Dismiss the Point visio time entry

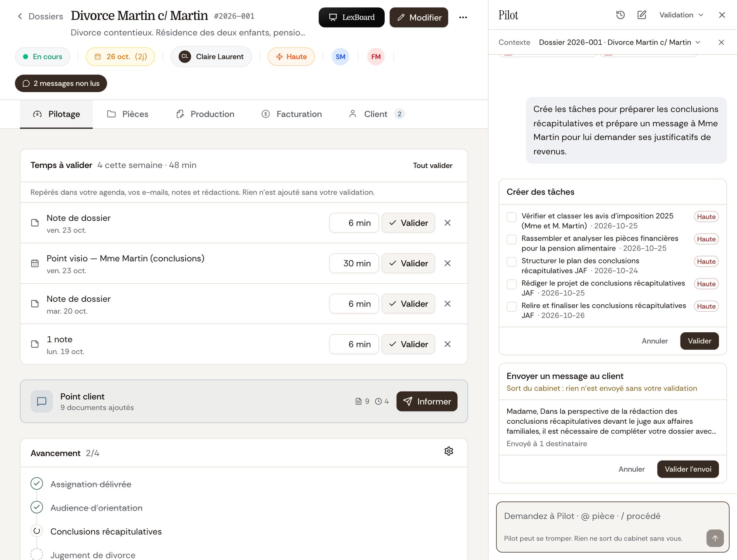447,263
